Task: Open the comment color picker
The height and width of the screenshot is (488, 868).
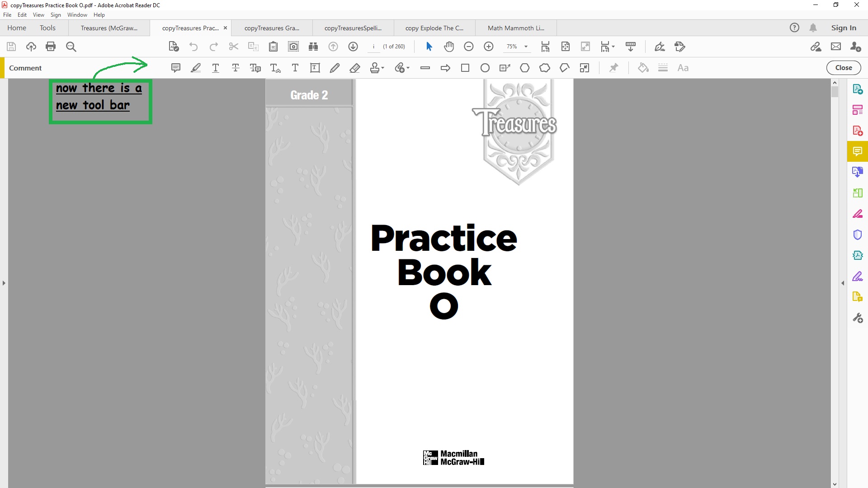Action: (x=643, y=68)
